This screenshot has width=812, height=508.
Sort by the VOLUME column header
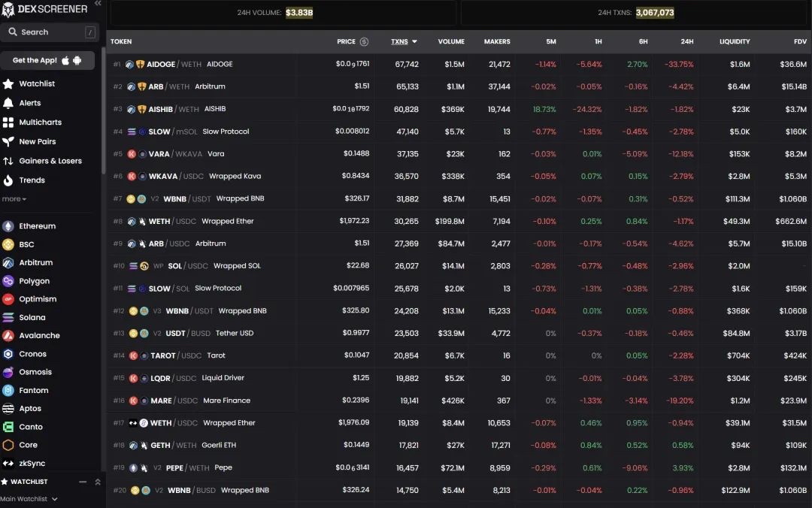coord(451,42)
